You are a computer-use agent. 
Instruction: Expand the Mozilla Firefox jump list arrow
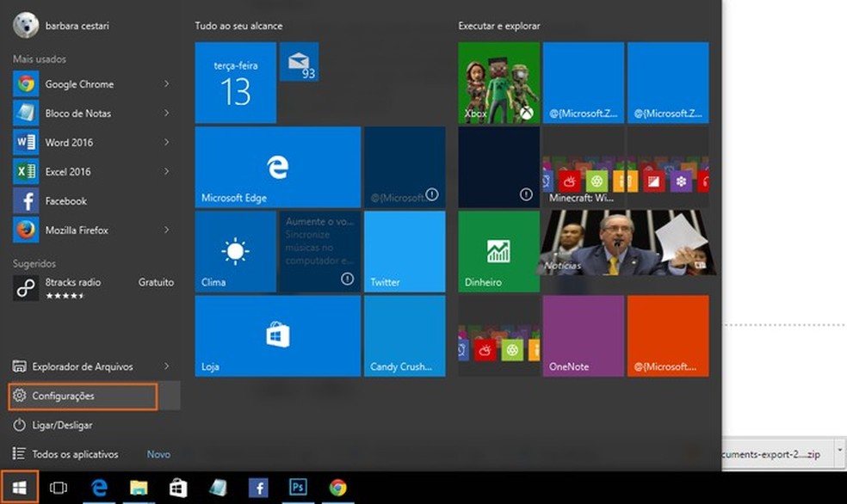166,230
